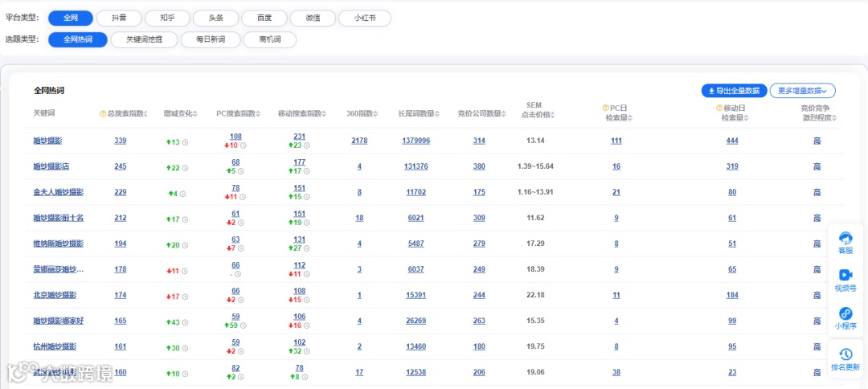Click bidding company count 175
This screenshot has height=389, width=868.
point(479,193)
